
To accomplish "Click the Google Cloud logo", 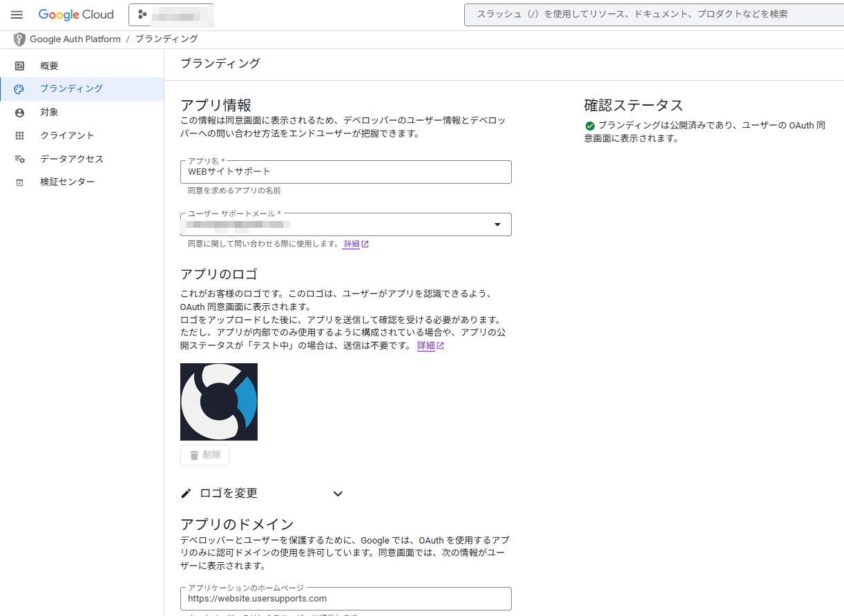I will tap(76, 15).
